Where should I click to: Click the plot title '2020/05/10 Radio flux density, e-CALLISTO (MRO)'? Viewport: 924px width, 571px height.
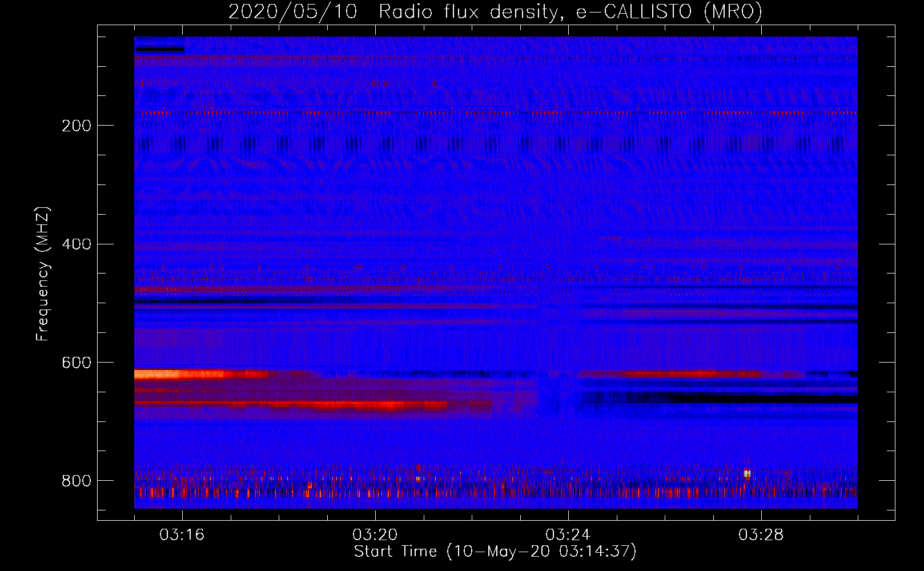click(x=495, y=11)
